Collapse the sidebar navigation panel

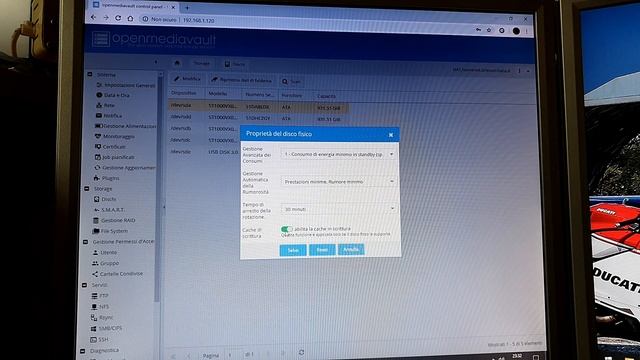(156, 62)
